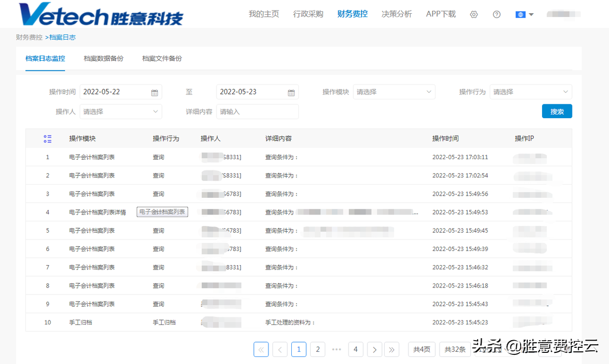Viewport: 609px width, 364px height.
Task: Click timestamp 2022-05-23 15:49:45
Action: tap(460, 231)
